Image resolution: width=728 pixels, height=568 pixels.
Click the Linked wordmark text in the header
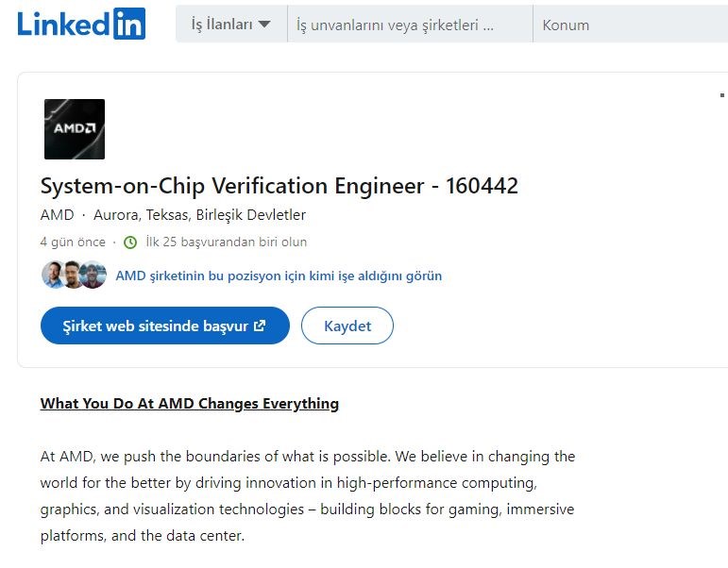click(x=63, y=24)
